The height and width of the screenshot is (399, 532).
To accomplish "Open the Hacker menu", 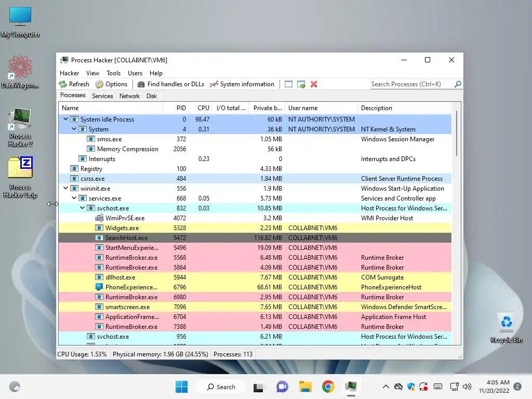I will tap(69, 73).
